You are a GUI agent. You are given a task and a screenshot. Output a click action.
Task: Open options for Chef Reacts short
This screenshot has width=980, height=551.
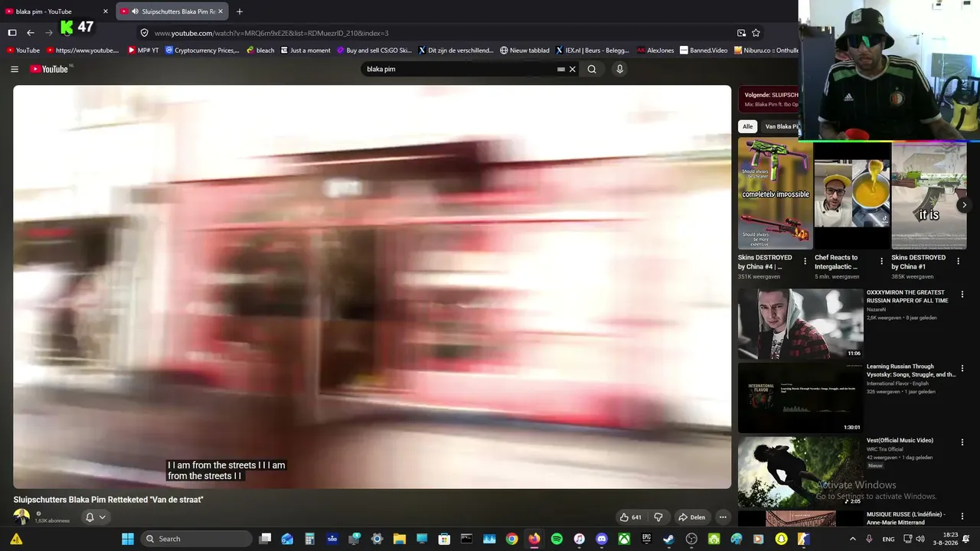click(881, 262)
